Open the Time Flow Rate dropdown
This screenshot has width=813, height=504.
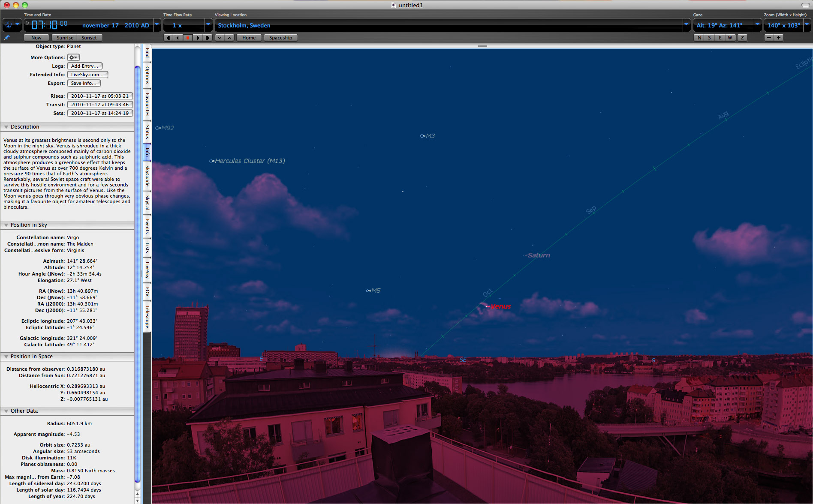[x=208, y=25]
